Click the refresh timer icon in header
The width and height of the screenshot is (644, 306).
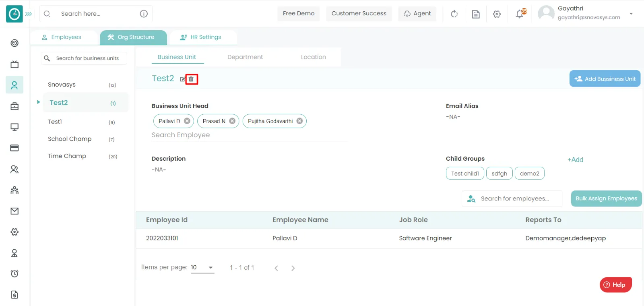454,14
